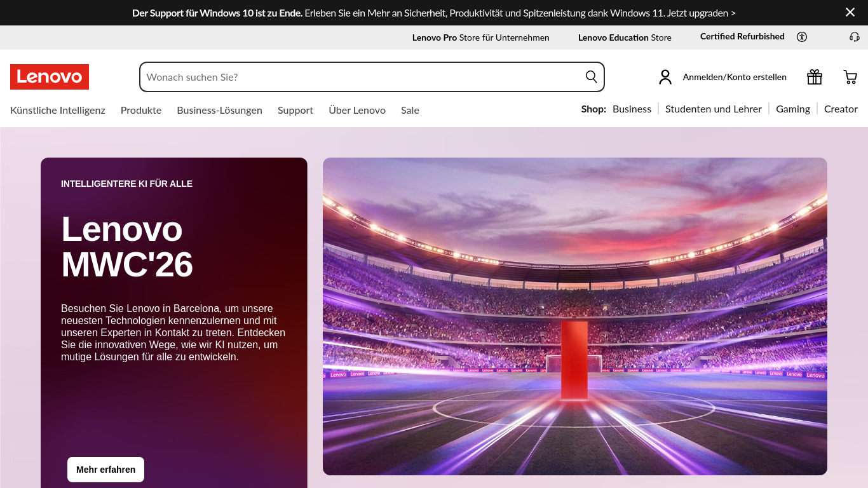Viewport: 868px width, 488px height.
Task: Open the Sale menu
Action: pos(410,110)
